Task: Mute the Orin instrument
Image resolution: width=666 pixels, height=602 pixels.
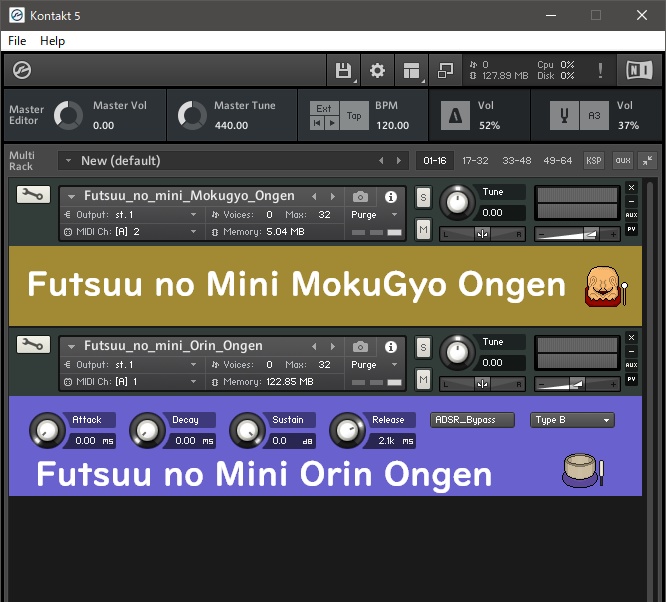Action: [423, 379]
